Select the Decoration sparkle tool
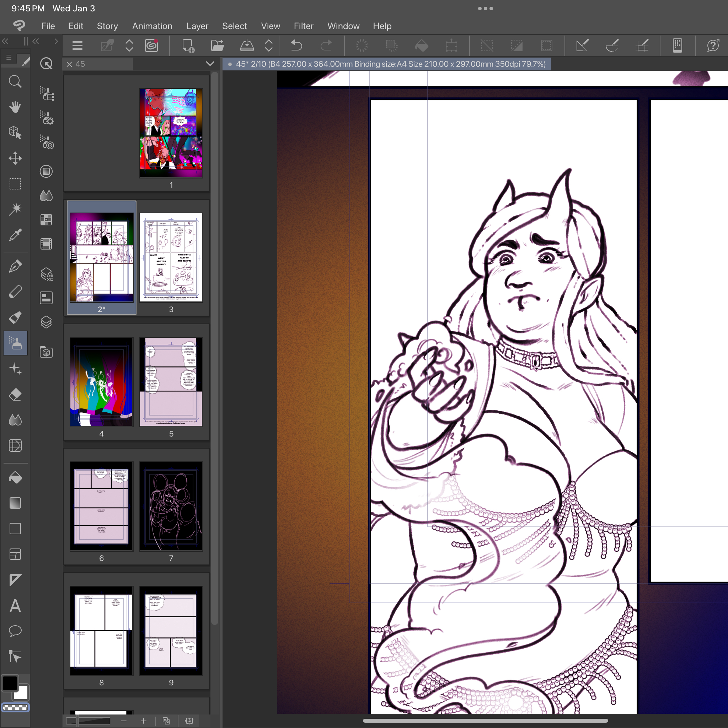 [x=15, y=369]
